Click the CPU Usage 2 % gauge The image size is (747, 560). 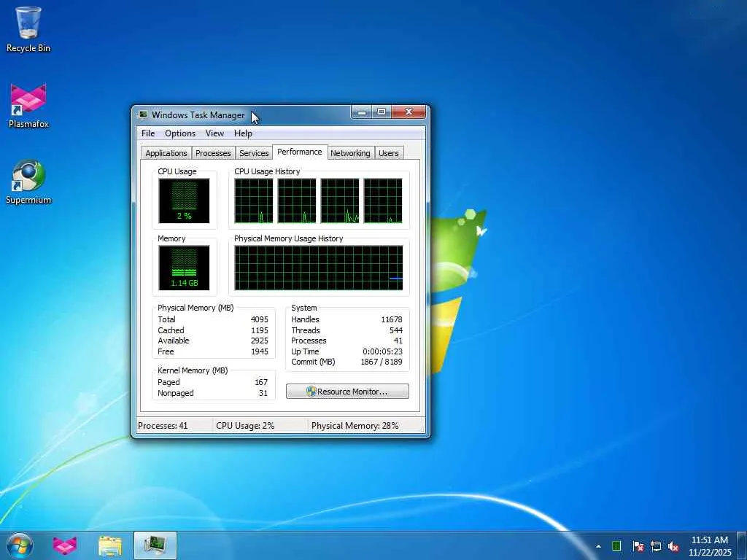184,201
